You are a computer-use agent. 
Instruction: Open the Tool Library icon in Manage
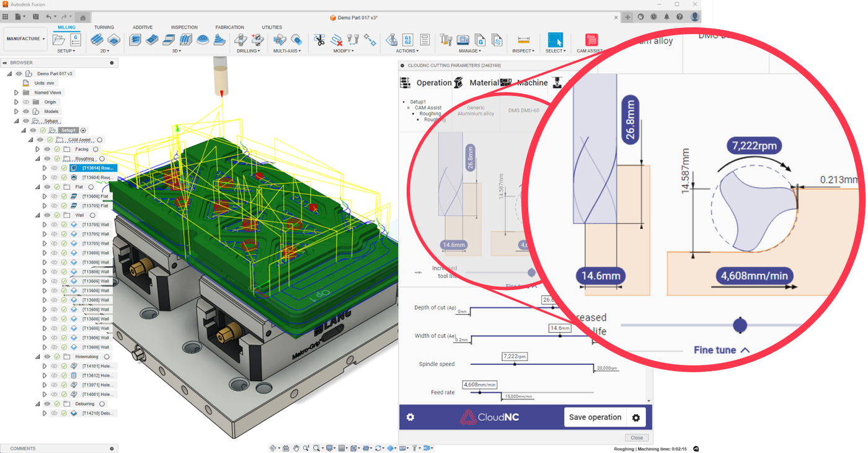(x=446, y=40)
